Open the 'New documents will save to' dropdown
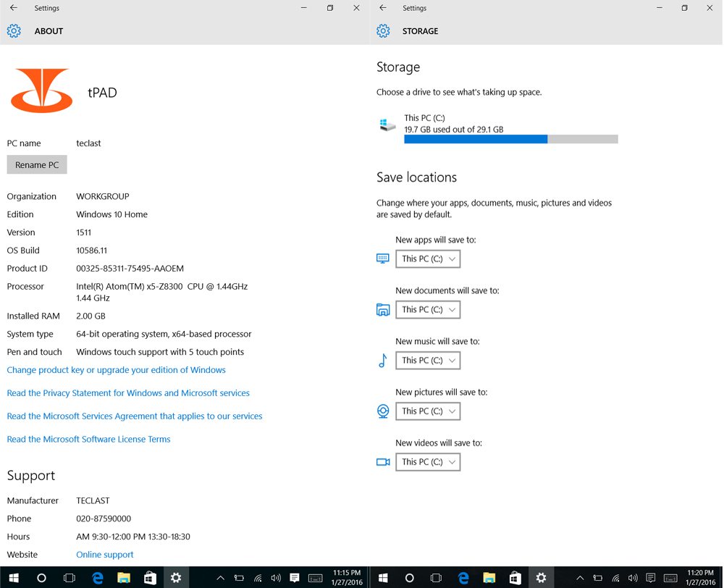This screenshot has height=588, width=724. click(x=428, y=309)
